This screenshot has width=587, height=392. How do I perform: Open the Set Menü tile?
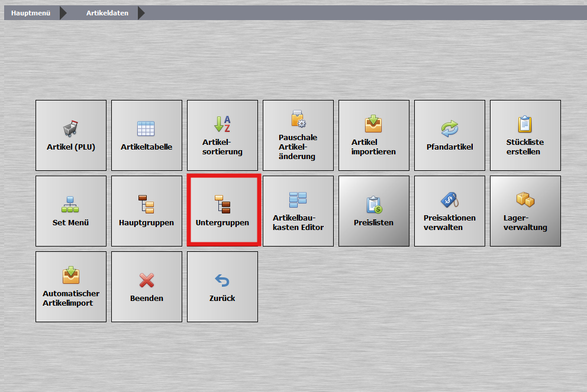pos(71,211)
